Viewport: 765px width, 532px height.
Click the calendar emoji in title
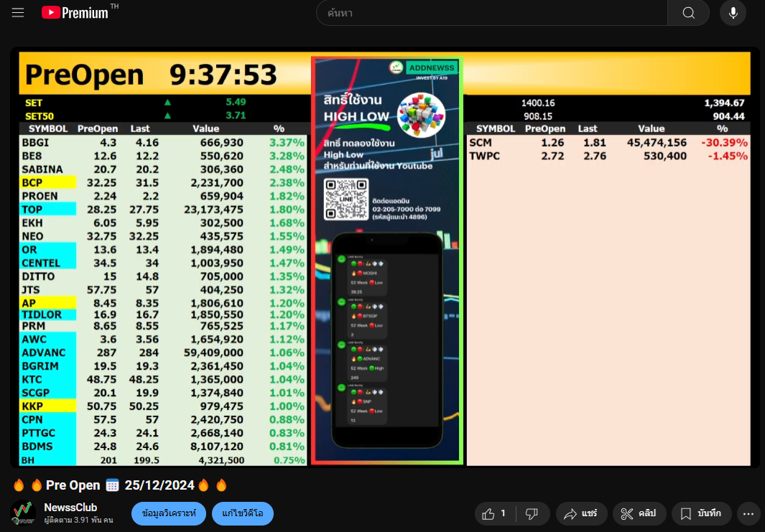coord(112,485)
